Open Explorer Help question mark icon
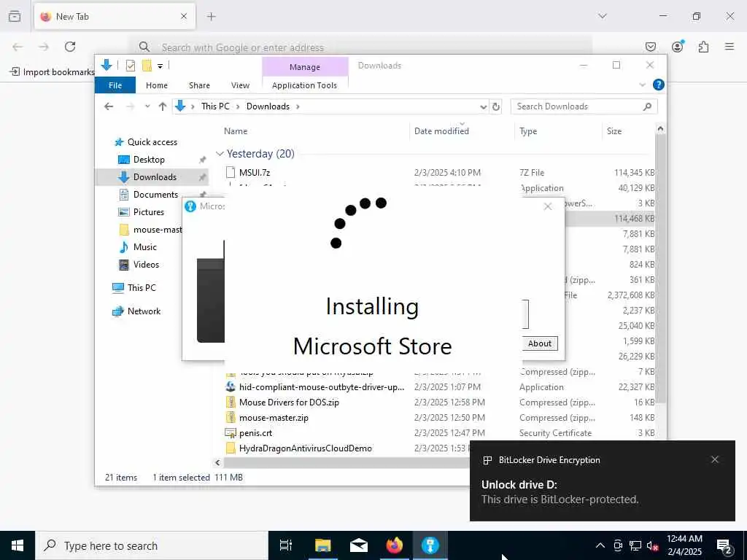The height and width of the screenshot is (560, 747). pyautogui.click(x=659, y=85)
